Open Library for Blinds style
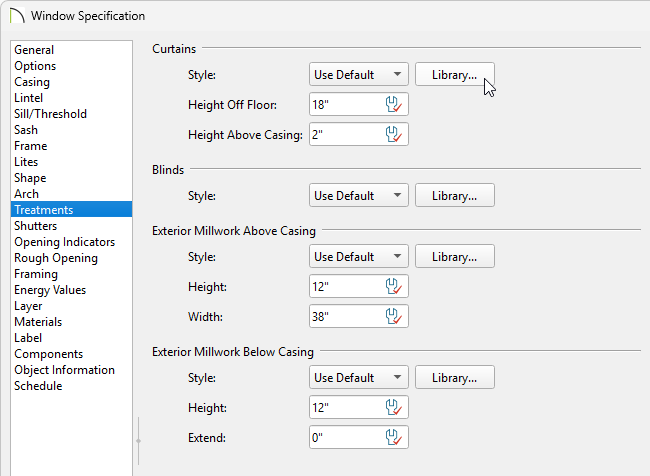 [455, 195]
